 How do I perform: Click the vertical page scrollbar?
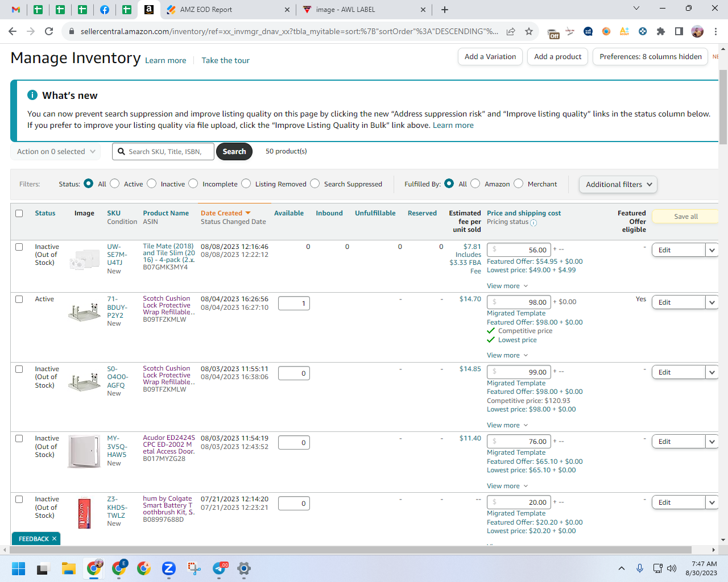tap(723, 108)
